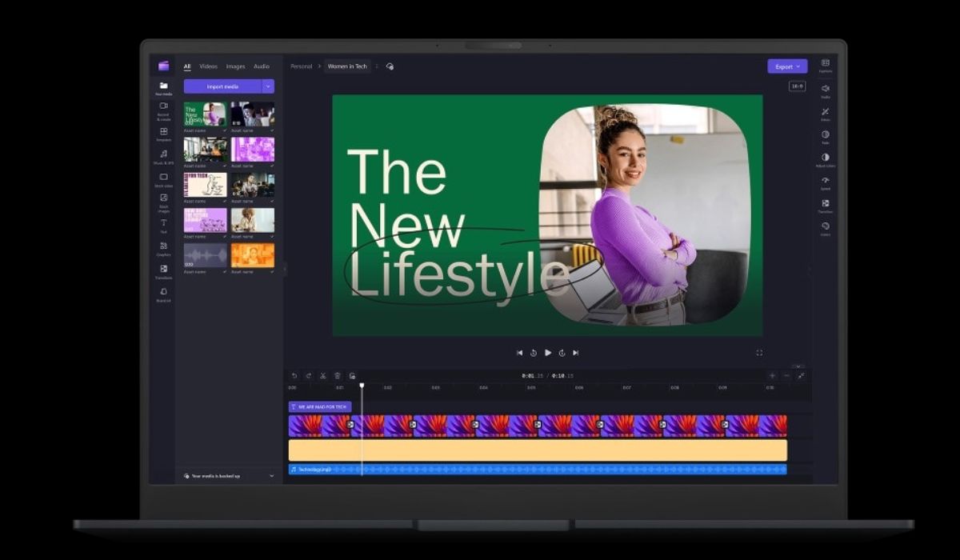Split clip with the scissors tool
The width and height of the screenshot is (960, 560).
(x=322, y=375)
